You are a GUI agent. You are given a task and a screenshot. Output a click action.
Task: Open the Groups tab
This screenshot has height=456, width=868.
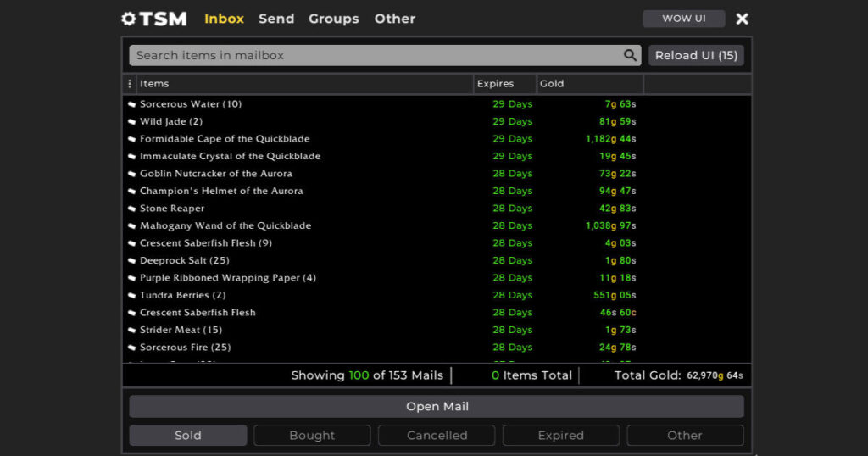[x=333, y=19]
